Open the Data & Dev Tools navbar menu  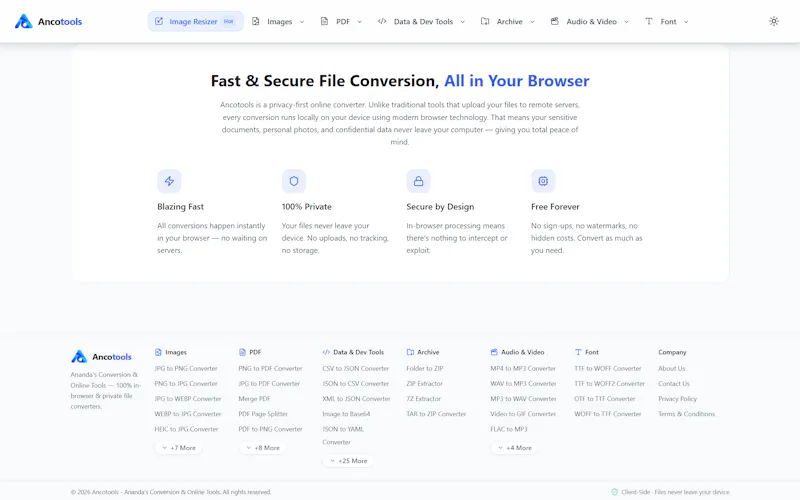pos(421,21)
